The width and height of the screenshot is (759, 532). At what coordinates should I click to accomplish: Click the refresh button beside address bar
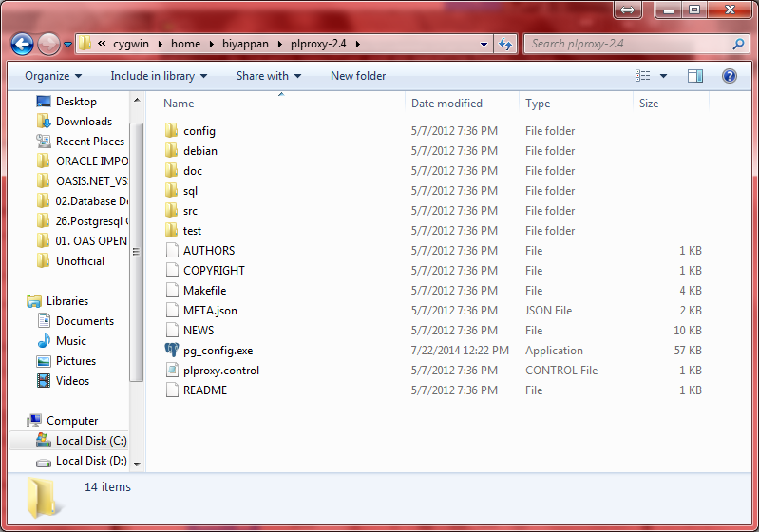[x=505, y=44]
